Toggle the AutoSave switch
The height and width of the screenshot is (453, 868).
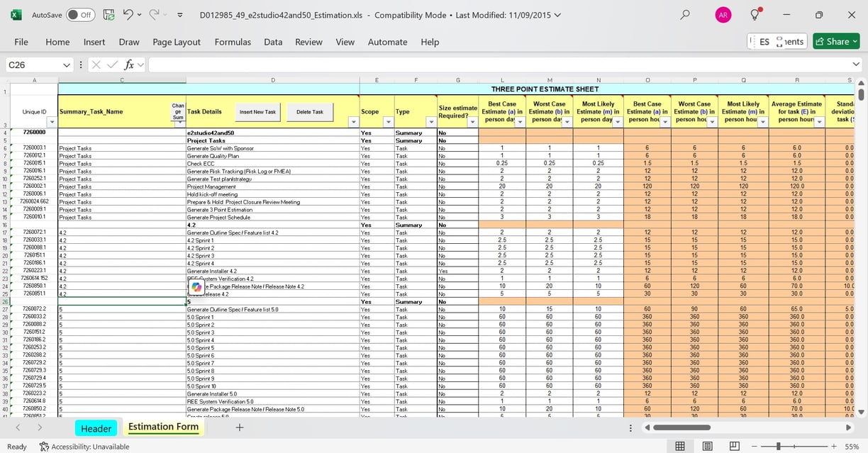[x=81, y=15]
